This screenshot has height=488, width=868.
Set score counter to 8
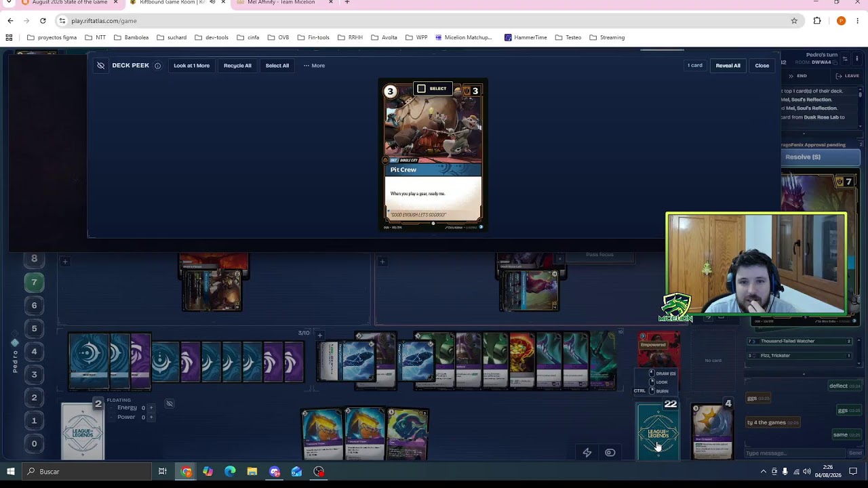pyautogui.click(x=34, y=259)
